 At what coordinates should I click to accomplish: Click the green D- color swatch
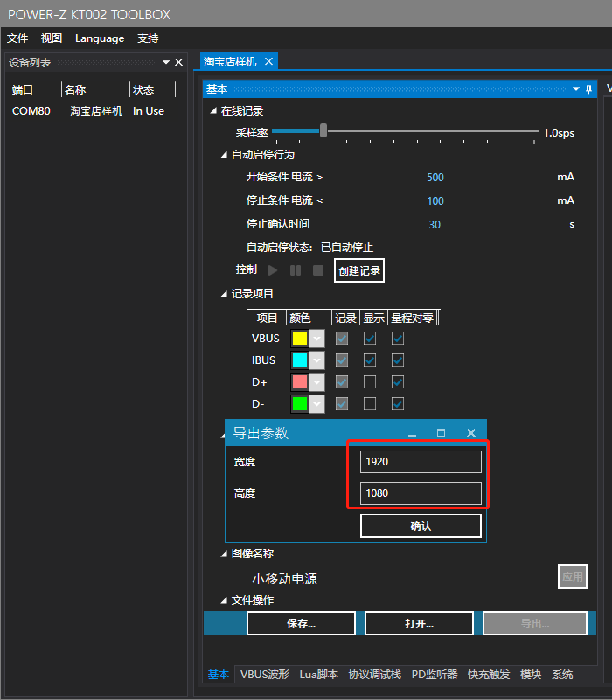300,404
